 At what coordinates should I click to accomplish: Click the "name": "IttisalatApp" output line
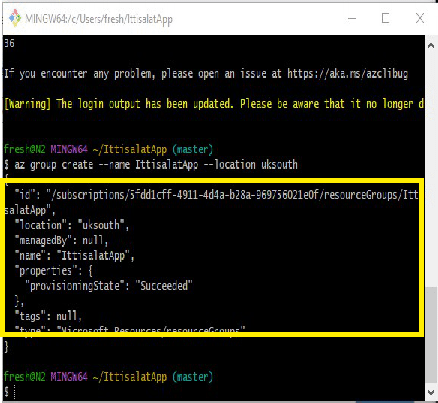coord(74,256)
